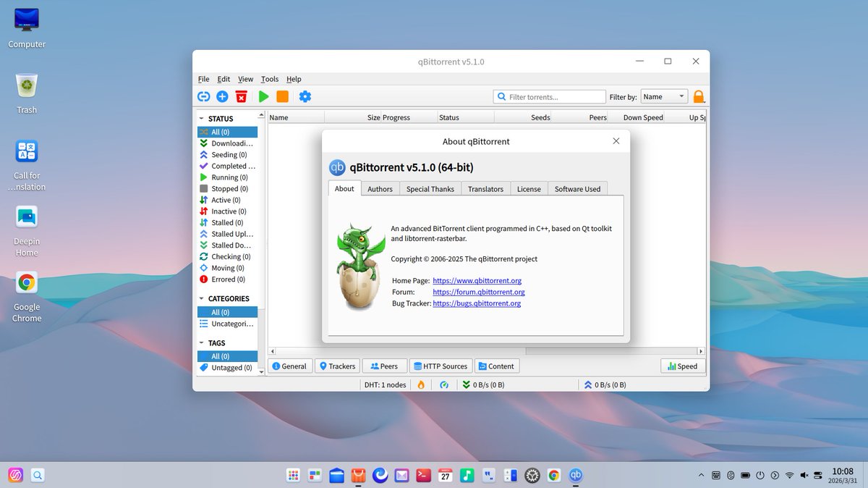This screenshot has width=868, height=488.
Task: Collapse the TAGS section
Action: (202, 343)
